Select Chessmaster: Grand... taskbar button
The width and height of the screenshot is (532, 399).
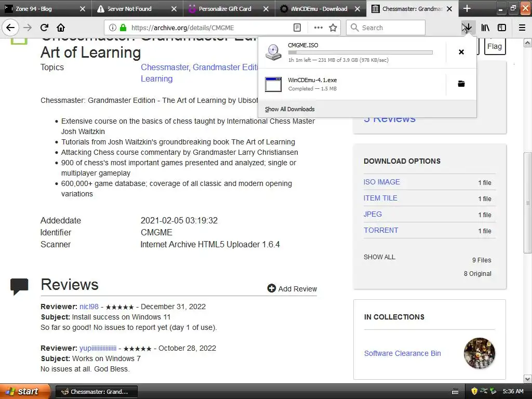tap(96, 392)
